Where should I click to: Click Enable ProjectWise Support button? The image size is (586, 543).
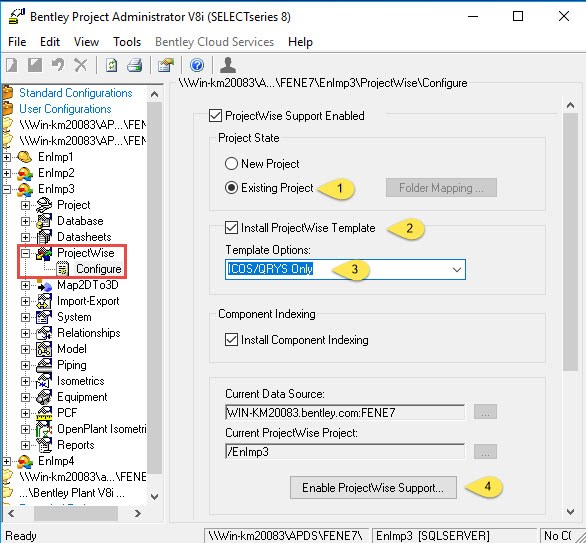pyautogui.click(x=373, y=487)
